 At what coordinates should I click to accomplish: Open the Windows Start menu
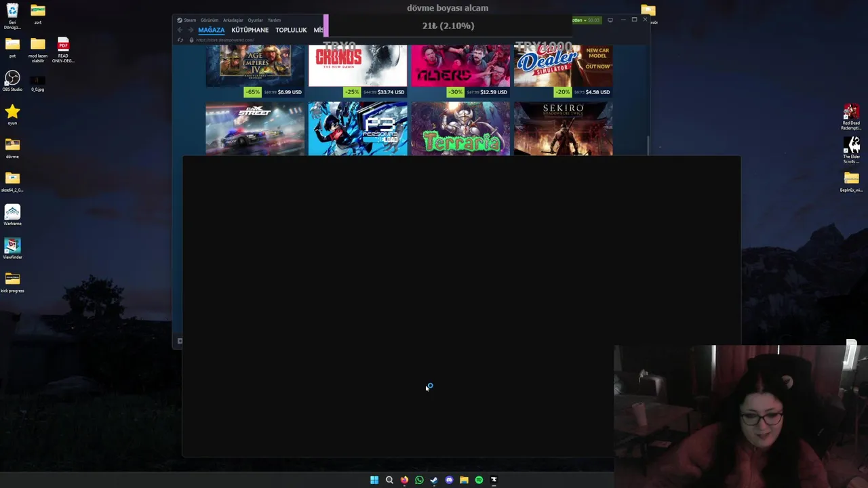[374, 480]
